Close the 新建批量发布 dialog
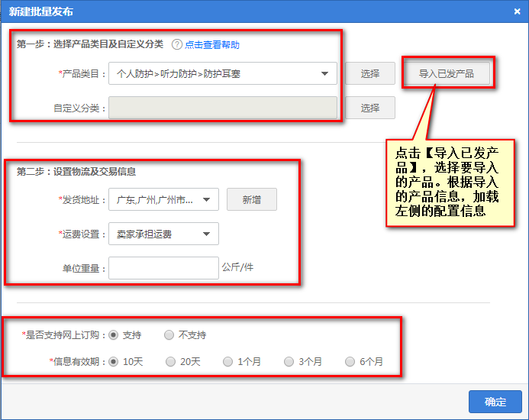Image resolution: width=529 pixels, height=420 pixels. (x=517, y=11)
